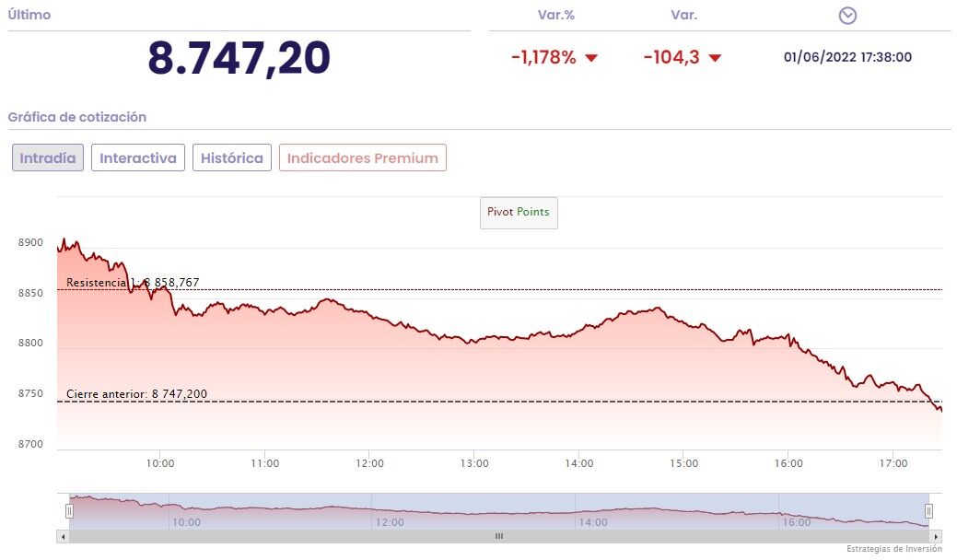Image resolution: width=957 pixels, height=560 pixels.
Task: Click the horizontal scrollbar grip under the chart
Action: tap(499, 536)
